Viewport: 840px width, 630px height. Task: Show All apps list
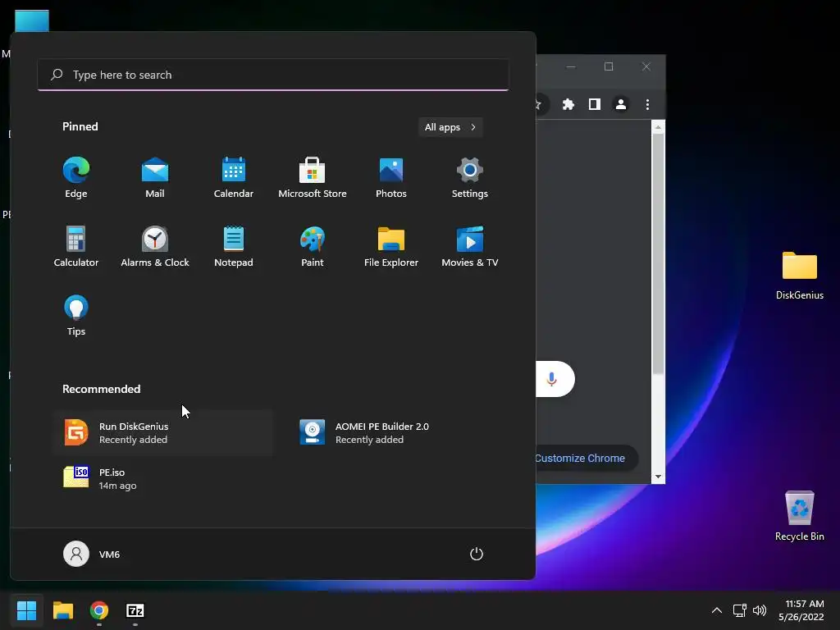(450, 127)
